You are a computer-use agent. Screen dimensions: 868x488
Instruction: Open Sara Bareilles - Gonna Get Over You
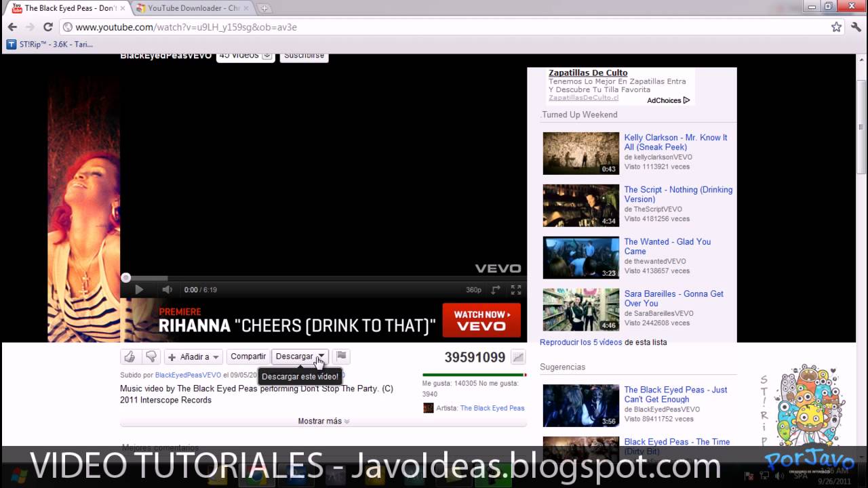(x=674, y=298)
